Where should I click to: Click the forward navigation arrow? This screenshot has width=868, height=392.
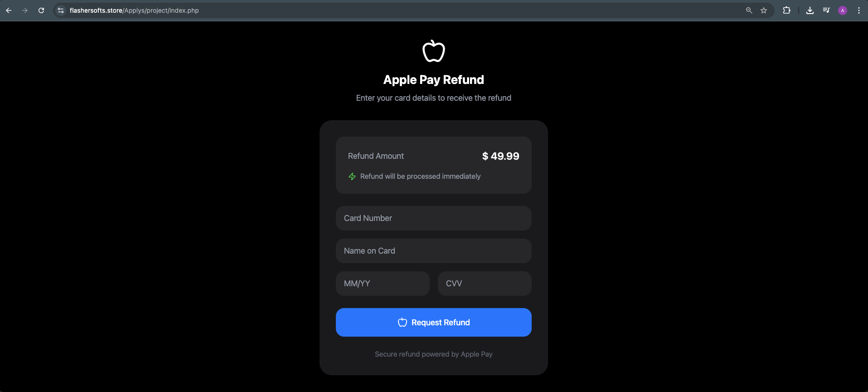pyautogui.click(x=25, y=10)
